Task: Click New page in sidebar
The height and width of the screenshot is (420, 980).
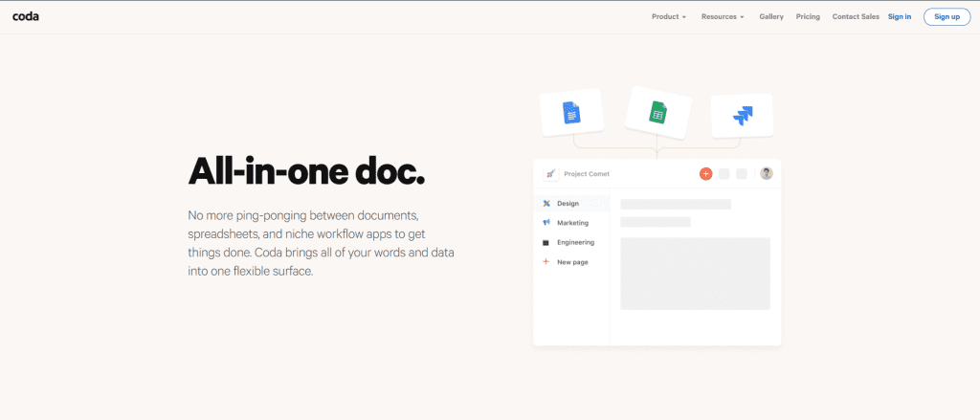Action: (x=571, y=262)
